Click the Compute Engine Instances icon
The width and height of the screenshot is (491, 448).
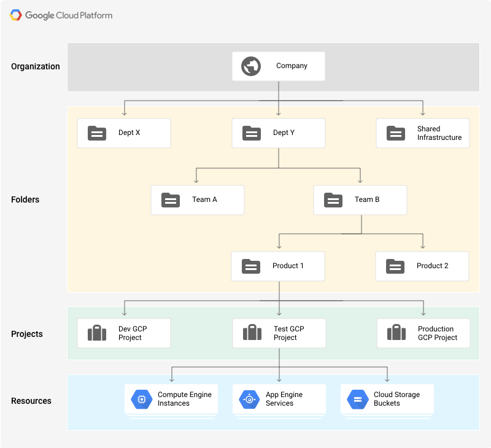(x=142, y=399)
